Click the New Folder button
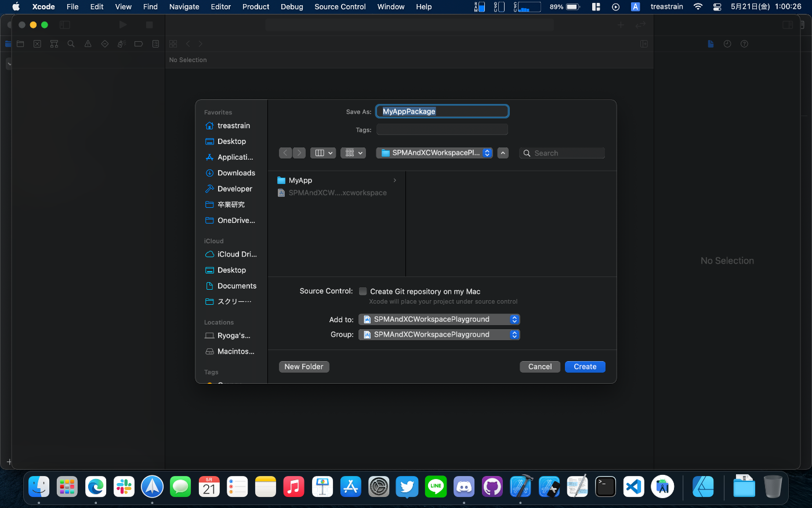The height and width of the screenshot is (508, 812). (x=304, y=367)
